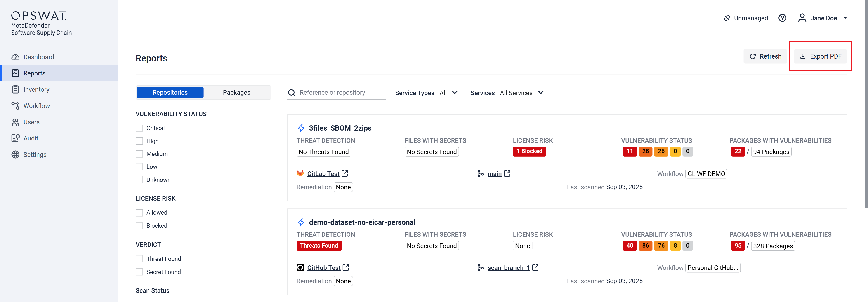
Task: Tick the Threat Found verdict checkbox
Action: click(x=139, y=259)
